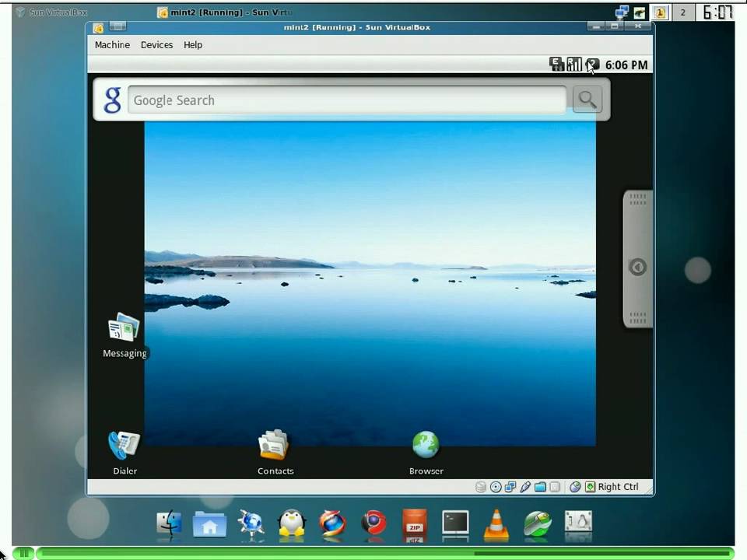The width and height of the screenshot is (747, 560).
Task: Open the Devices menu
Action: 156,45
